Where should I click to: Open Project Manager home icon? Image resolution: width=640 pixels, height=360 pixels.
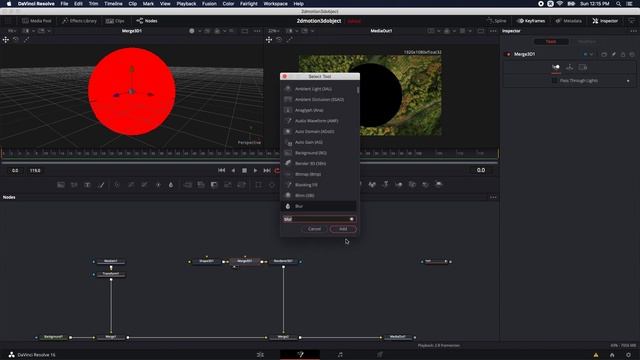[612, 355]
